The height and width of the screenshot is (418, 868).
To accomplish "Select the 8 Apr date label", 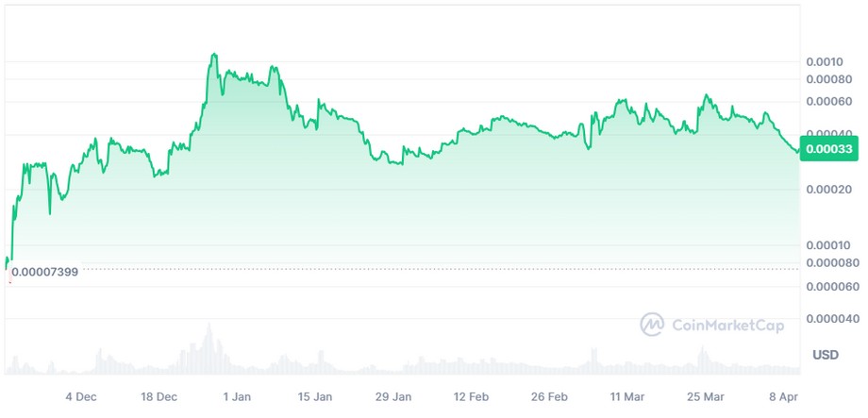I will pos(783,396).
